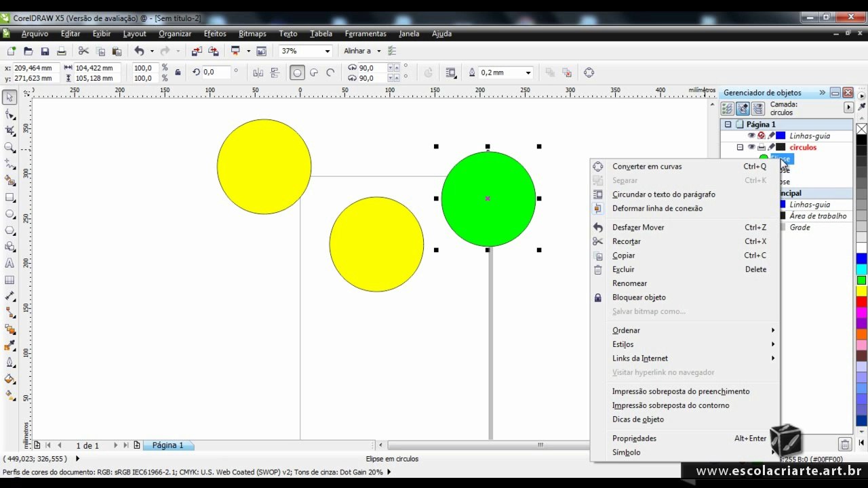Select the Crop tool

9,130
